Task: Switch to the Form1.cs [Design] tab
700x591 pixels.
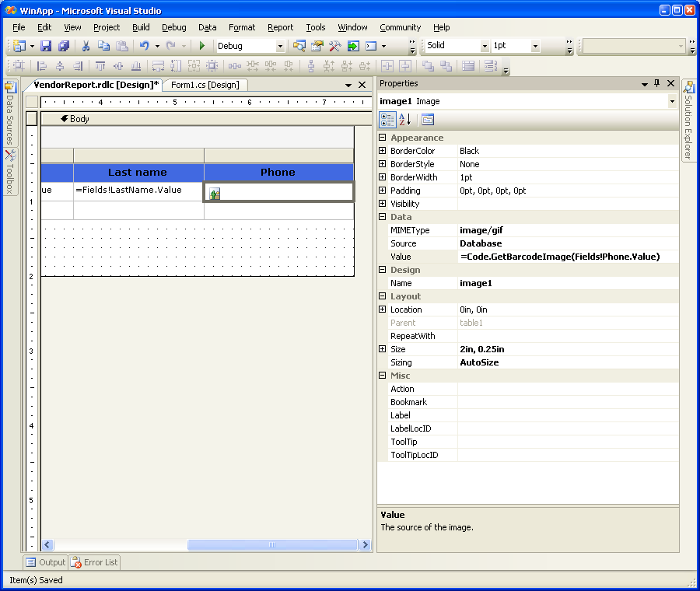Action: 205,85
